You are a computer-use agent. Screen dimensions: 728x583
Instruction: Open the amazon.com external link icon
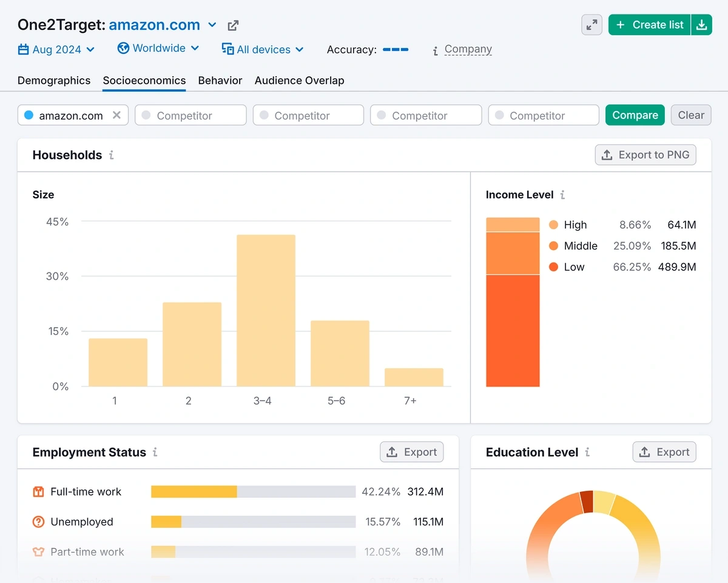point(233,25)
